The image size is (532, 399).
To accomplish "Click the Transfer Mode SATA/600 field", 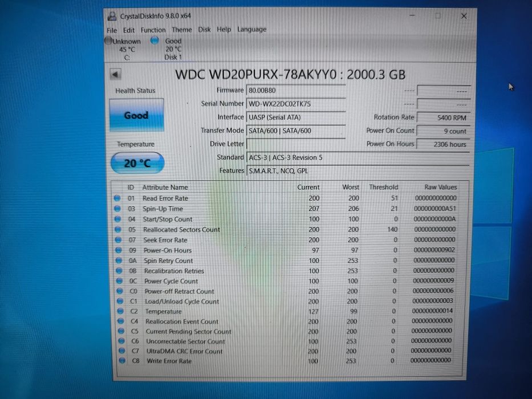I will click(295, 131).
